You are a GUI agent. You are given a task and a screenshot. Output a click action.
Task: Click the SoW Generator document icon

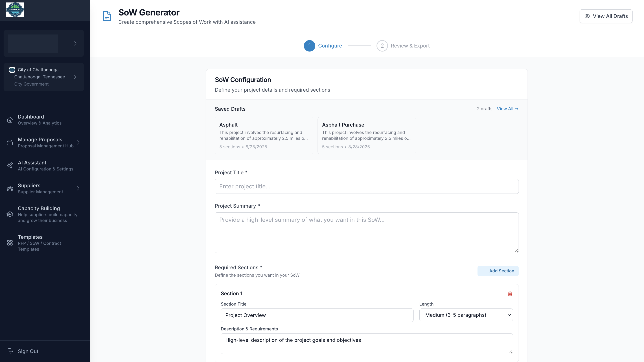(x=107, y=16)
